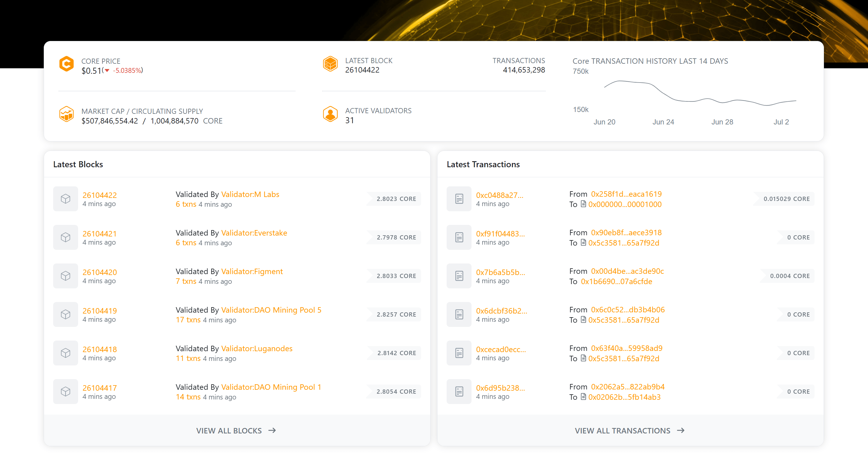Open block 26104419
This screenshot has height=472, width=868.
click(100, 311)
